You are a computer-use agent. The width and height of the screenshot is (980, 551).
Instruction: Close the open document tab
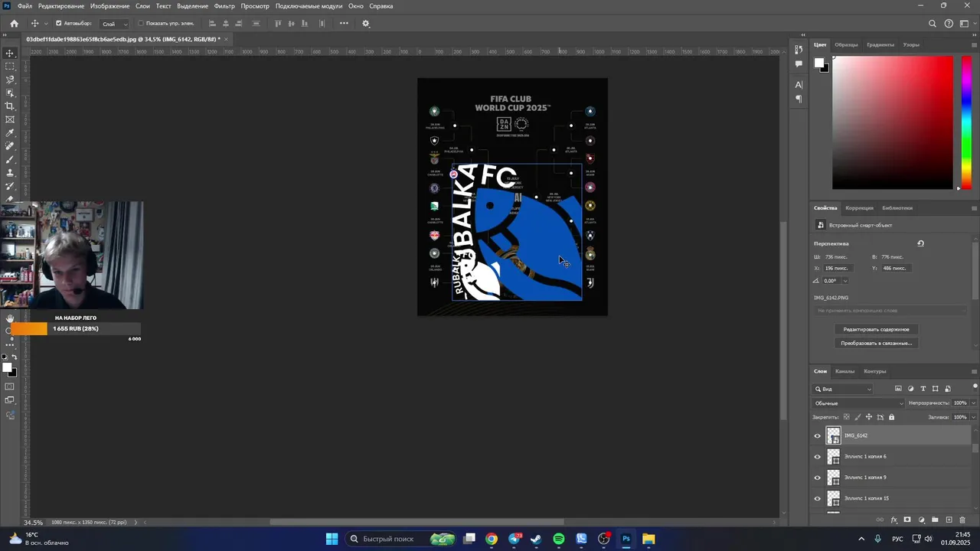click(x=227, y=39)
